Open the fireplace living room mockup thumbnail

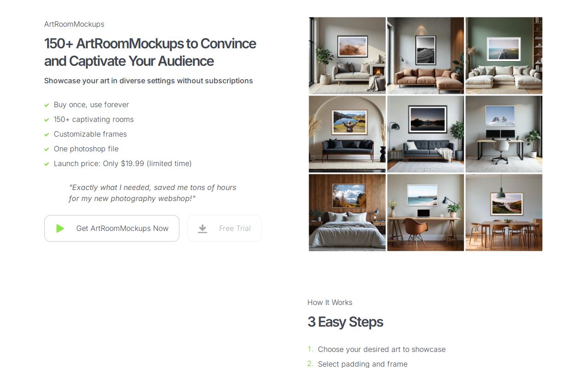tap(347, 56)
